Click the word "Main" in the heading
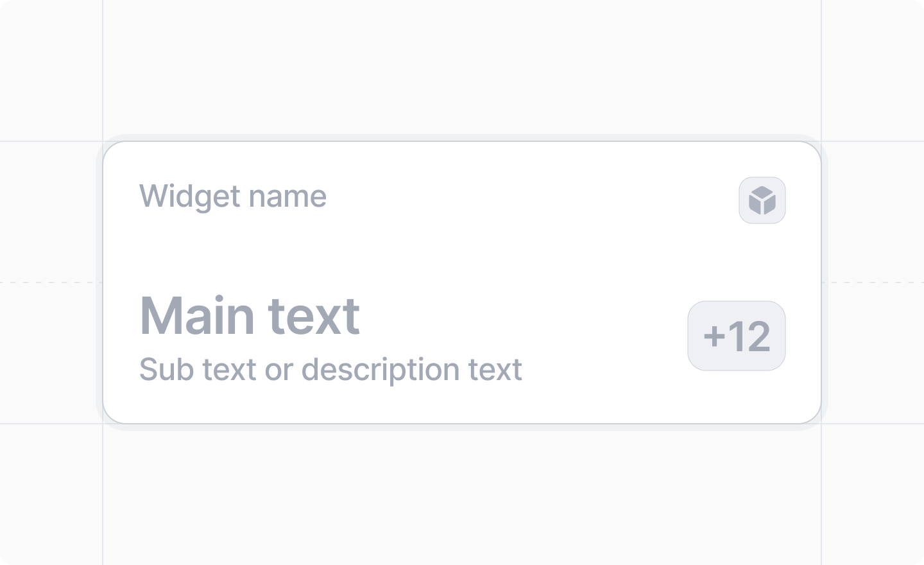 pos(197,316)
